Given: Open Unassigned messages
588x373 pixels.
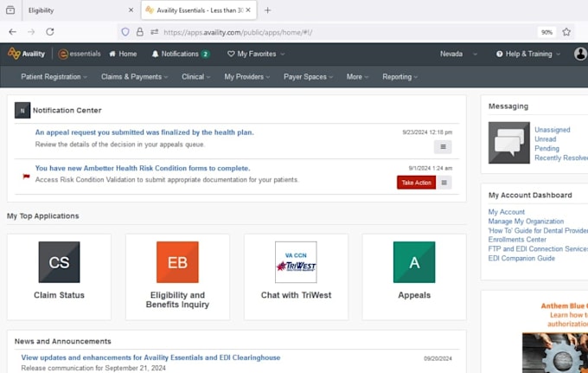Looking at the screenshot, I should click(x=553, y=130).
